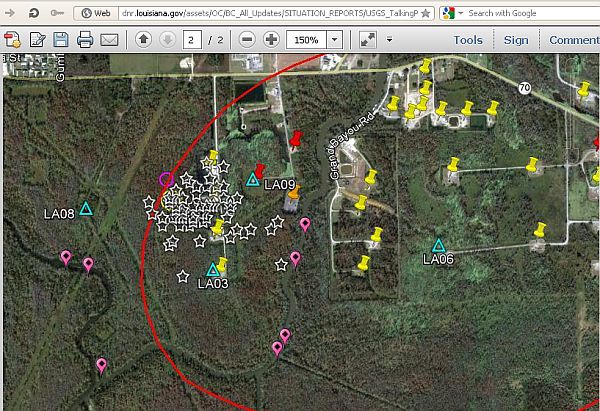
Task: Go to previous page with up arrow
Action: [142, 40]
